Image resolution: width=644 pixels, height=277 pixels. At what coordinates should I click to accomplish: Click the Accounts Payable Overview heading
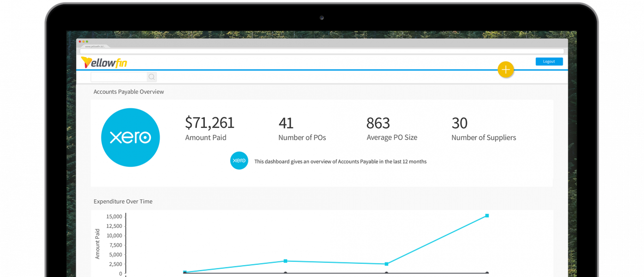pyautogui.click(x=129, y=91)
